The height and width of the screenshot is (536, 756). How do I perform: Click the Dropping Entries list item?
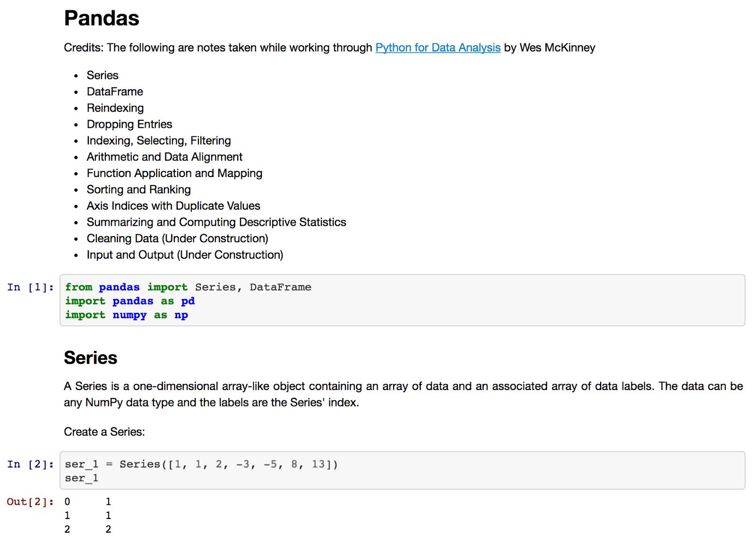pyautogui.click(x=129, y=124)
